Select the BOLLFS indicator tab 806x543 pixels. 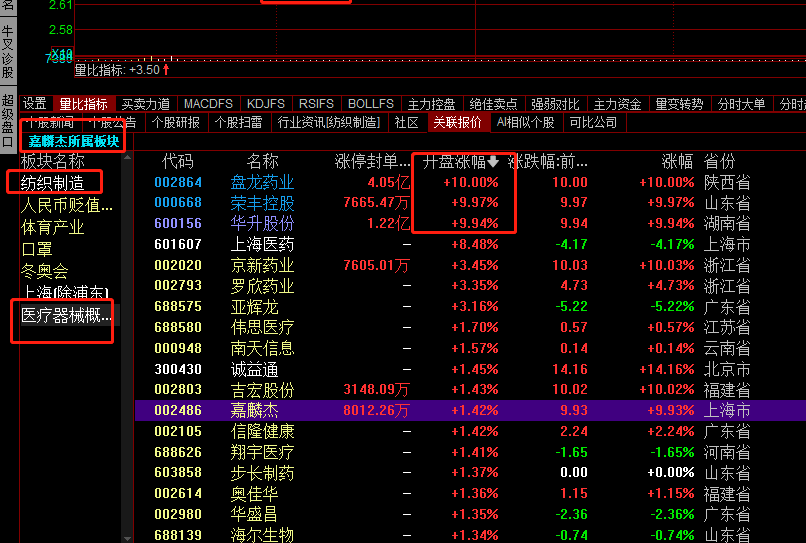(x=371, y=104)
